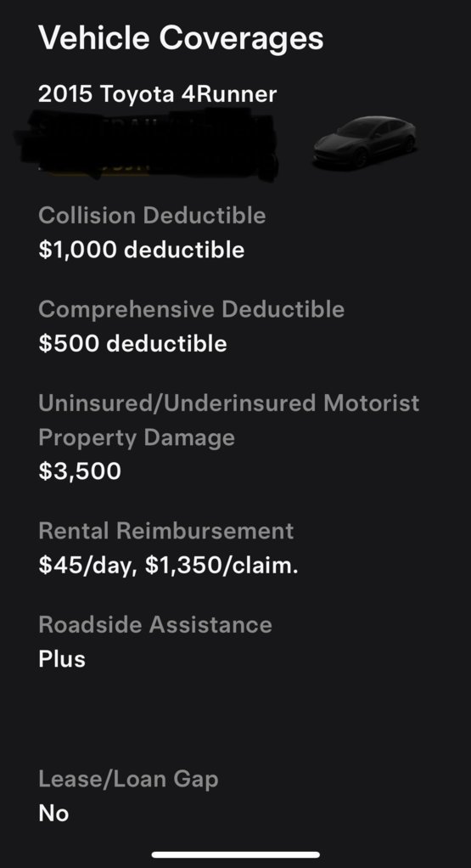The height and width of the screenshot is (868, 471).
Task: Select the Vehicle Coverages heading
Action: (x=181, y=38)
